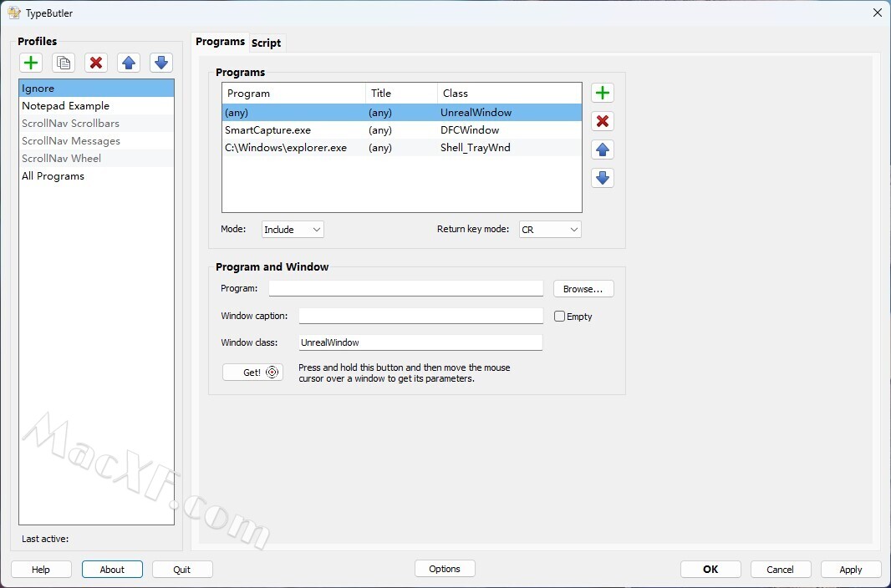Sort by the Class column header
Viewport: 891px width, 588px height.
pos(510,93)
